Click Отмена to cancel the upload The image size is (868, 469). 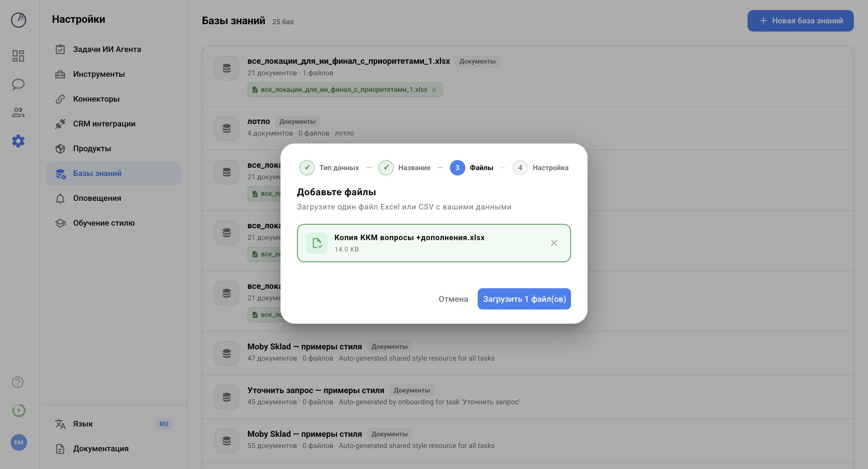tap(453, 299)
